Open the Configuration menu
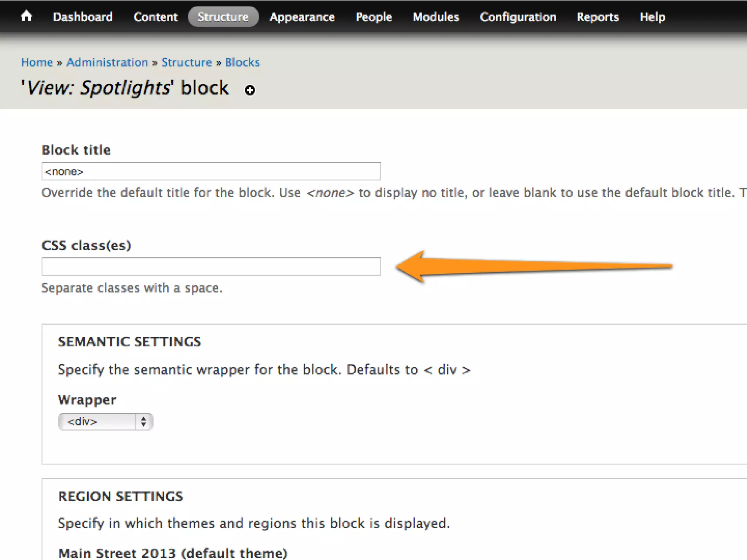Viewport: 747px width, 560px height. 518,17
